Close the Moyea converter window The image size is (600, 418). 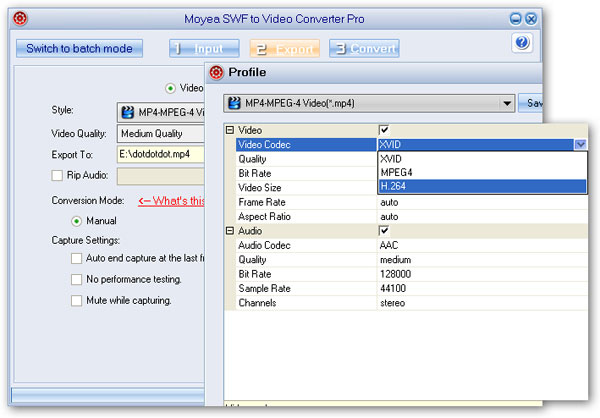point(531,19)
